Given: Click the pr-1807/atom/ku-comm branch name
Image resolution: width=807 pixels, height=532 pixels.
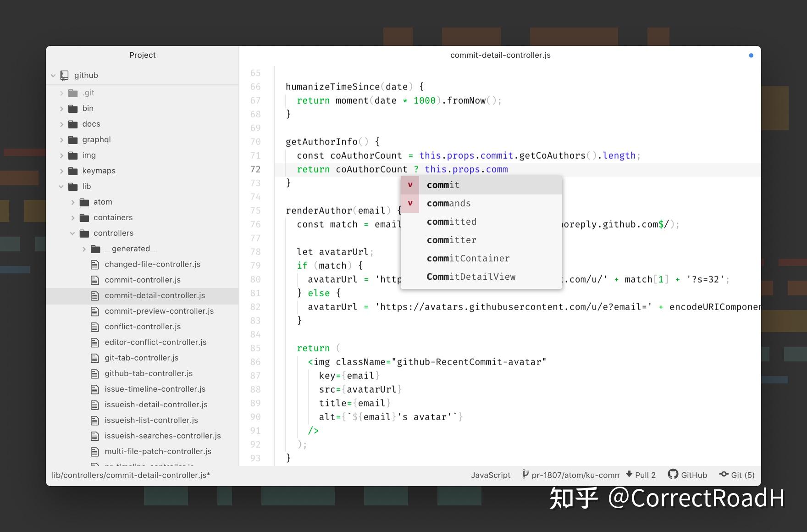Looking at the screenshot, I should [575, 475].
